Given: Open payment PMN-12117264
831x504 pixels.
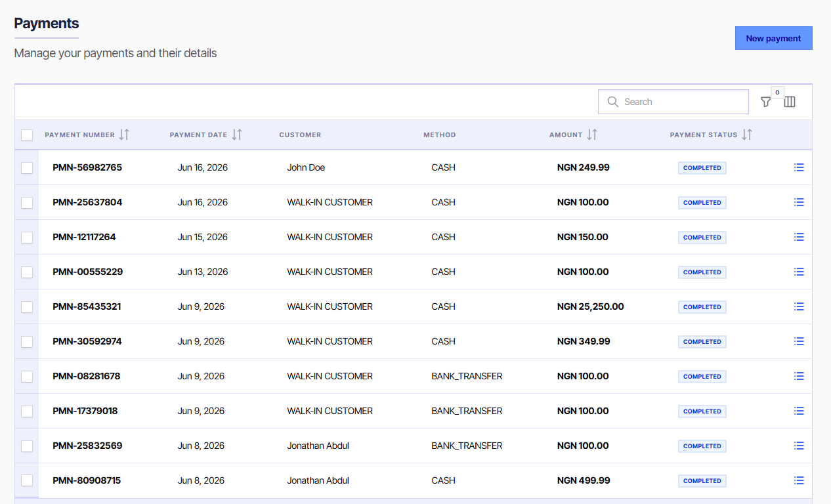Looking at the screenshot, I should 84,237.
